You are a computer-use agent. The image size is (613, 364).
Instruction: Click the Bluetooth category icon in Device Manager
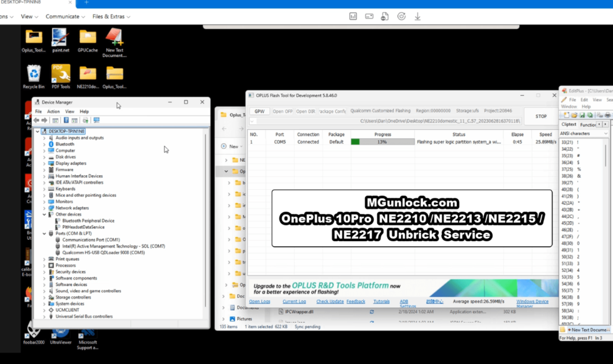coord(51,144)
